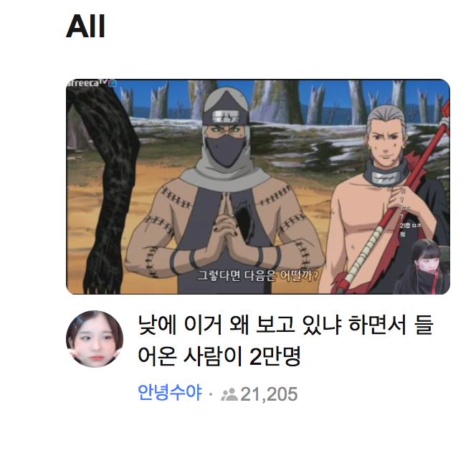Click the stream title starting with 낮에 이거

coord(285,340)
